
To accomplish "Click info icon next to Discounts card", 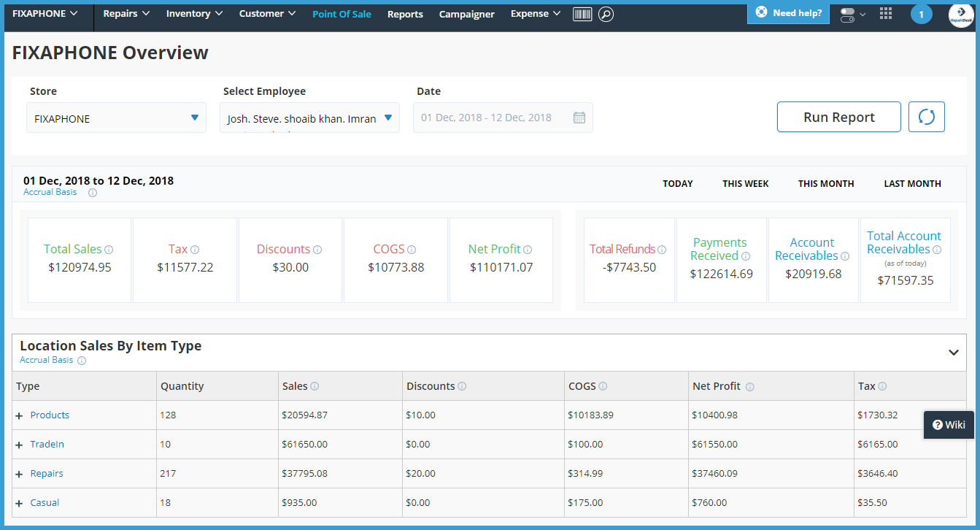I will (317, 250).
